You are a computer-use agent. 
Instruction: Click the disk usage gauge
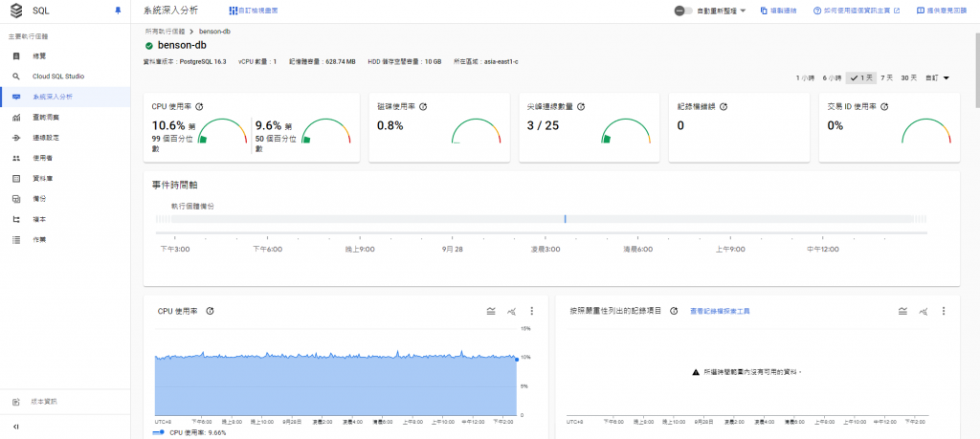click(477, 131)
